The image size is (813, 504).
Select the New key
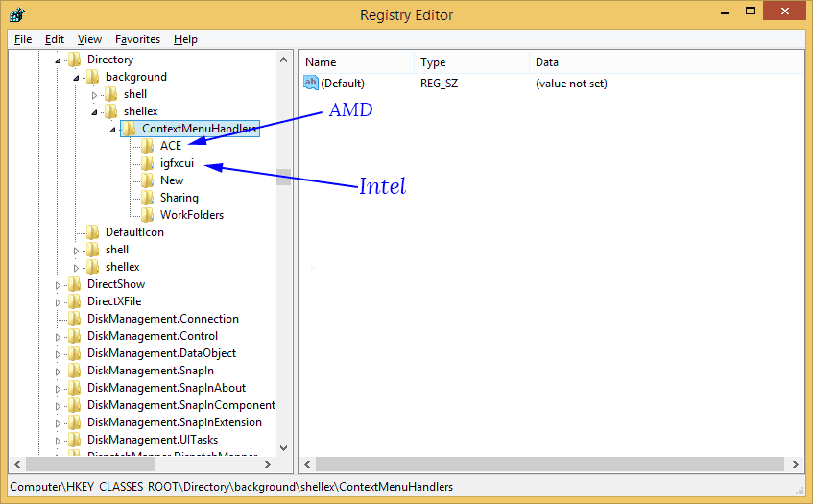click(172, 180)
